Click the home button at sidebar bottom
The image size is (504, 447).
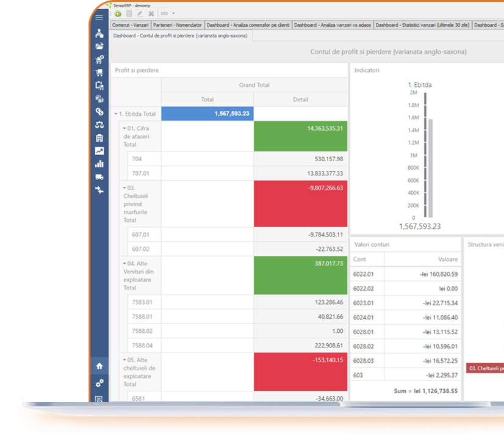coord(99,365)
